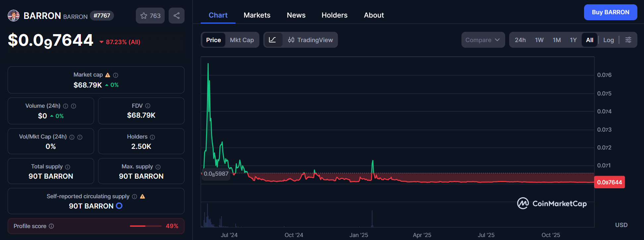This screenshot has height=240, width=644.
Task: Click the Market cap value $68.79K
Action: [88, 85]
